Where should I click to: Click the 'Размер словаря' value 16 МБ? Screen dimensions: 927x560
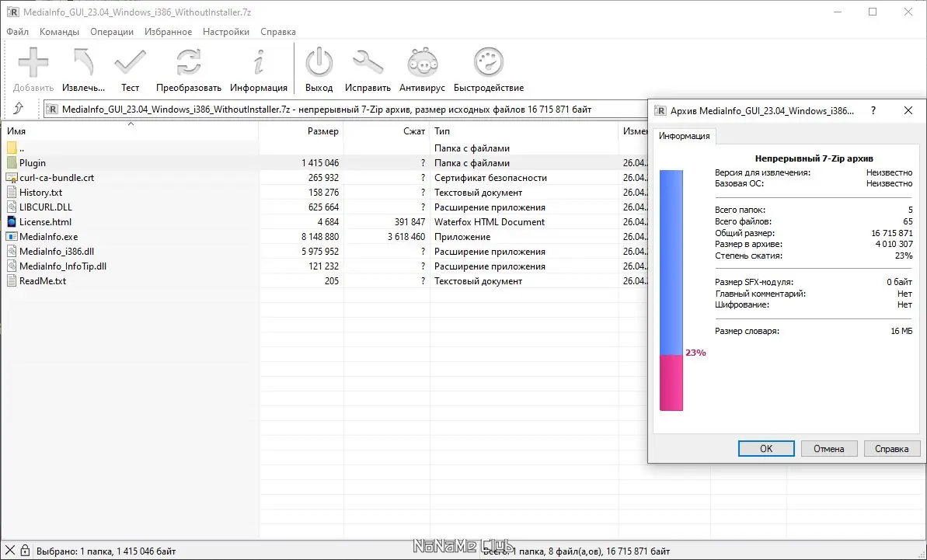(901, 331)
